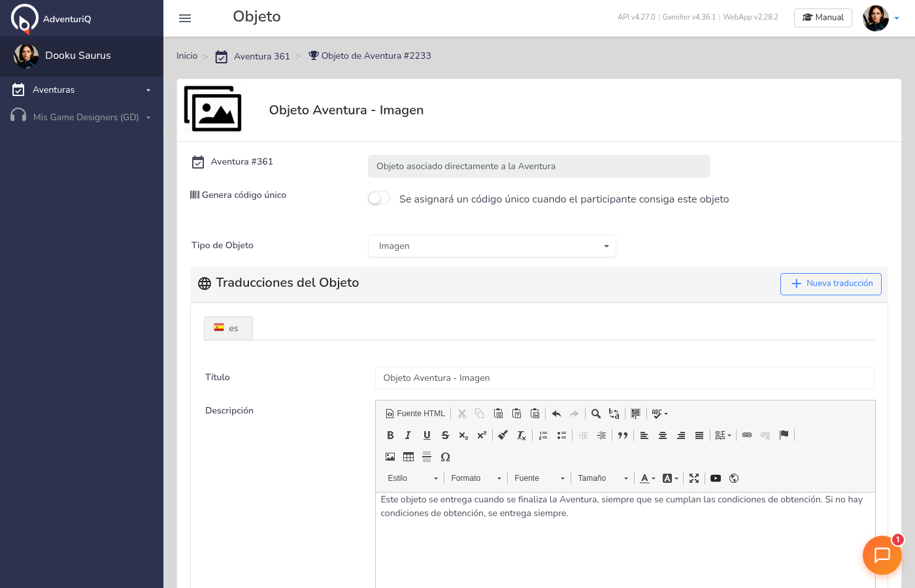Open the text color picker
The height and width of the screenshot is (588, 915).
point(647,478)
